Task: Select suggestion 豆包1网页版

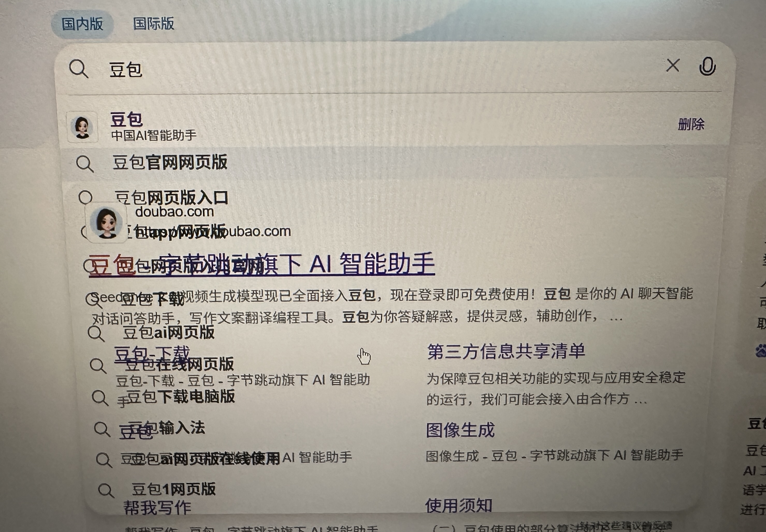Action: (x=174, y=489)
